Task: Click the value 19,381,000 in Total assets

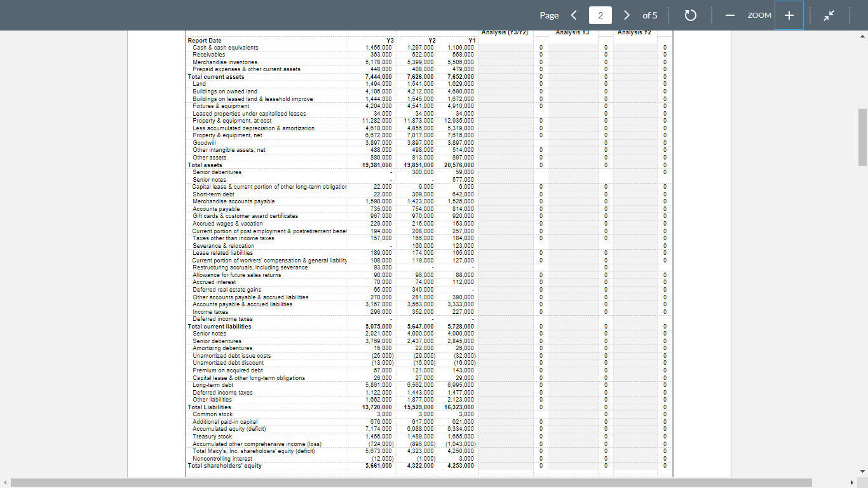Action: click(x=377, y=165)
